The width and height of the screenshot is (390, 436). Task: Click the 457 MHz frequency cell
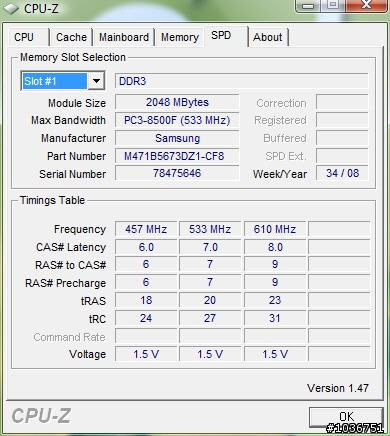pyautogui.click(x=146, y=229)
